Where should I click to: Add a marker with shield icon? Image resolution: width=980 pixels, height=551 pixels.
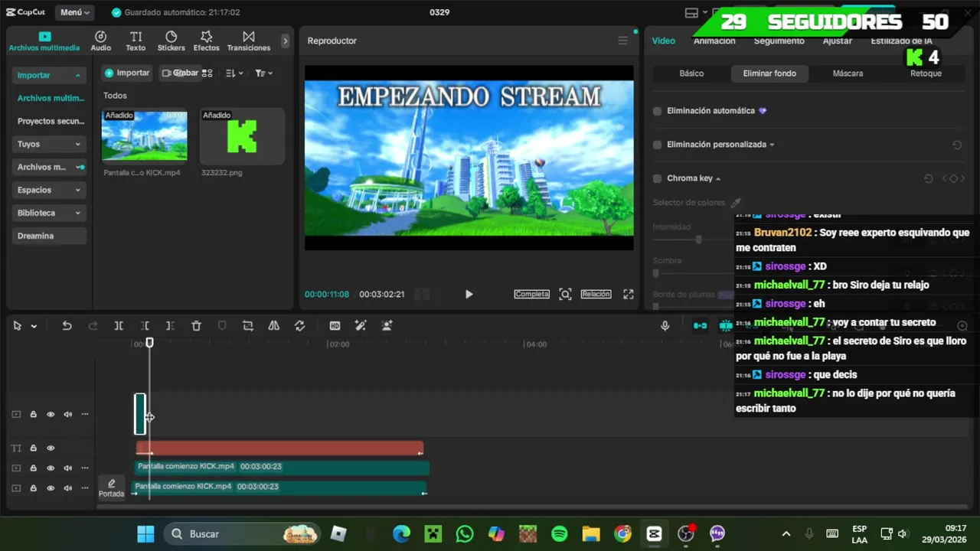coord(222,325)
